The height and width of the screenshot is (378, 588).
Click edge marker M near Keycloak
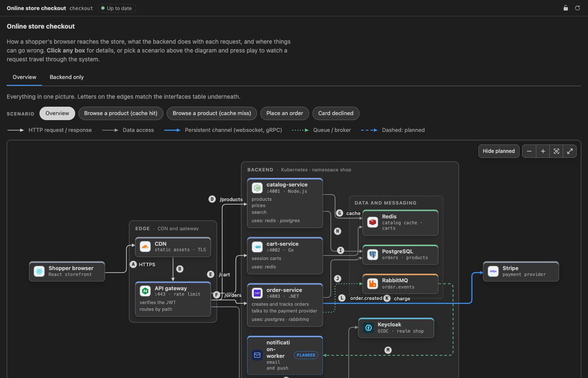(x=388, y=350)
